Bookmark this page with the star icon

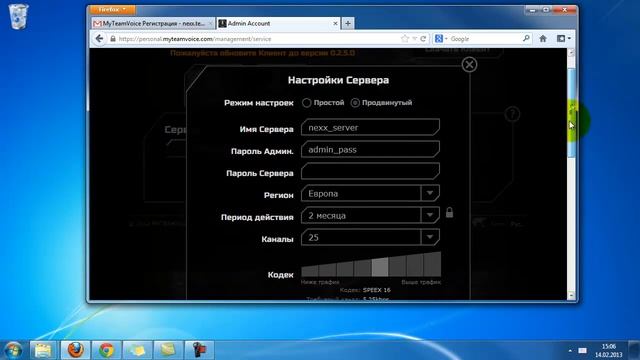click(404, 39)
